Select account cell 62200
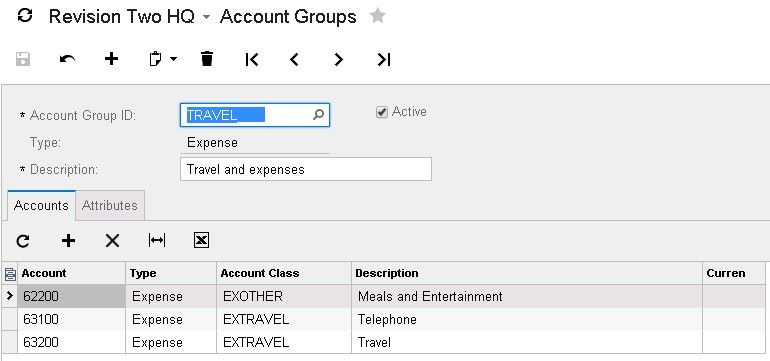Image resolution: width=770 pixels, height=361 pixels. pos(71,296)
